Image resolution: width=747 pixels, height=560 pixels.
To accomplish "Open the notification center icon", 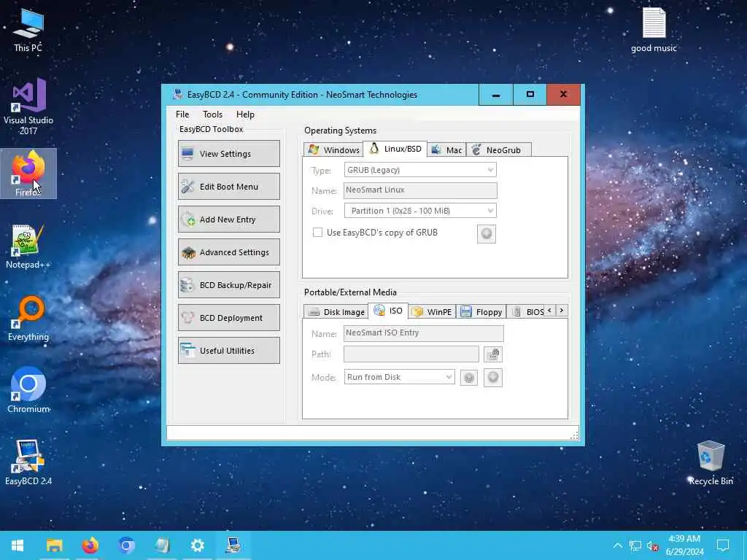I will (723, 545).
